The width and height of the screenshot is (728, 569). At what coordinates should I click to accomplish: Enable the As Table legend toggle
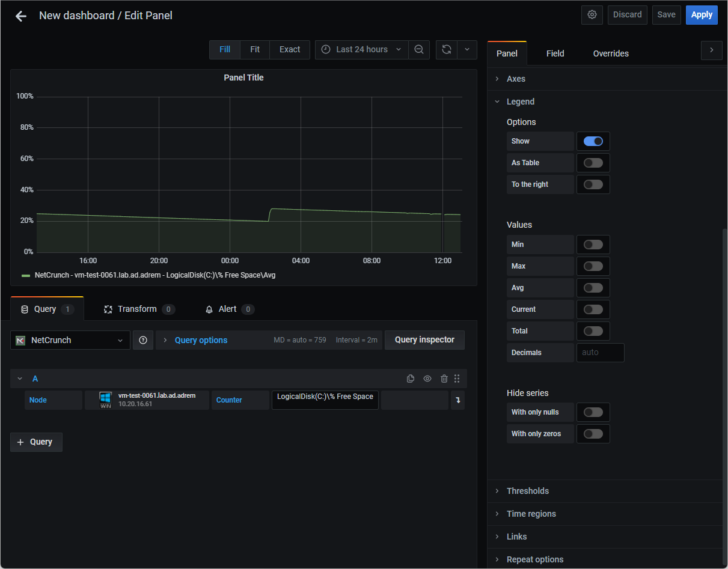pyautogui.click(x=593, y=163)
